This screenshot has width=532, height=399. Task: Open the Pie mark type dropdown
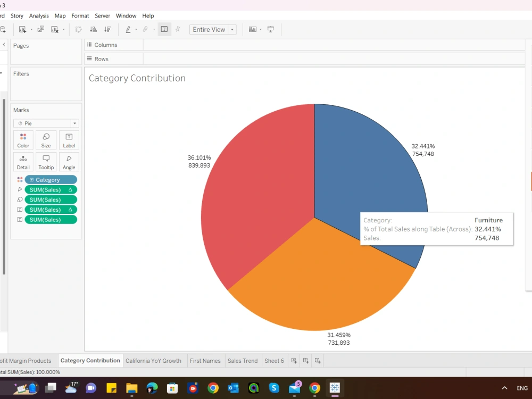46,123
